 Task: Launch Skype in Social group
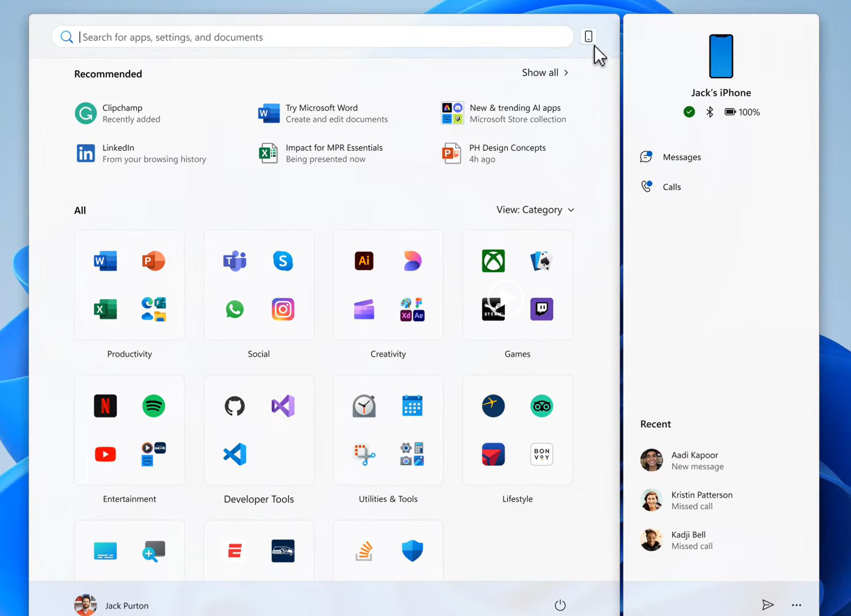pos(283,261)
